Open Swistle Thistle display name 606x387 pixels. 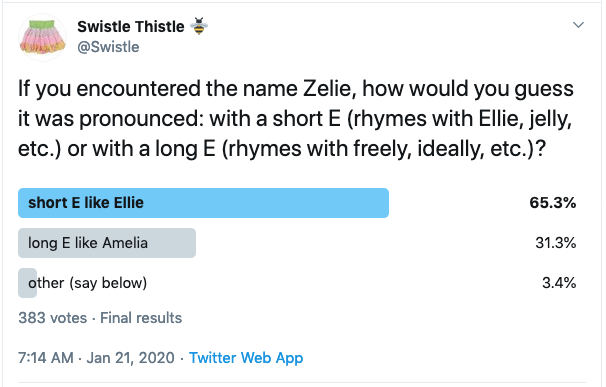click(x=131, y=27)
